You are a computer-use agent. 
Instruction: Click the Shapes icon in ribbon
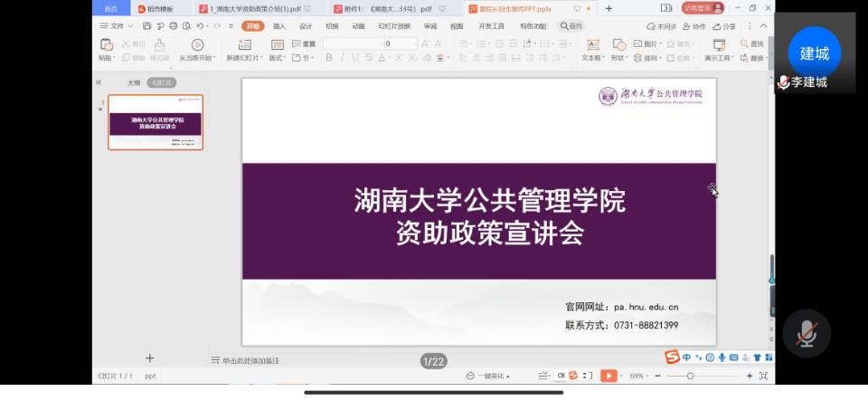pos(619,45)
